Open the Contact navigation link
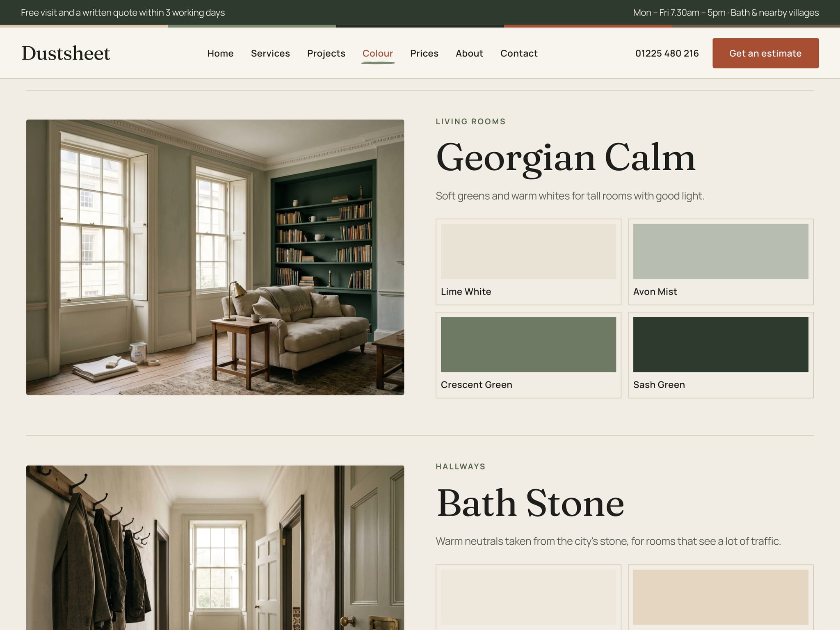Screen dimensions: 840x630 pos(519,53)
